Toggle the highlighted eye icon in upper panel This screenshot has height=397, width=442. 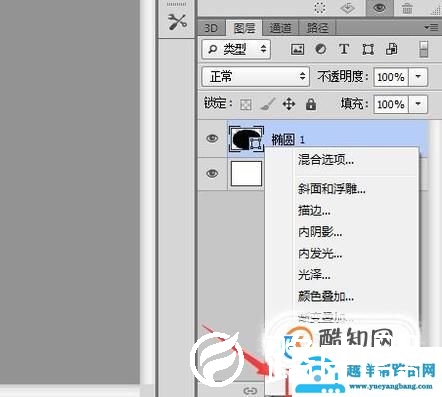pos(379,8)
